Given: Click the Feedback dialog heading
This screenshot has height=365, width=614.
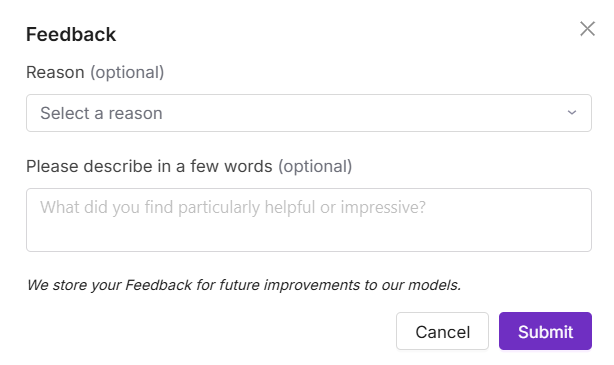Looking at the screenshot, I should (71, 34).
